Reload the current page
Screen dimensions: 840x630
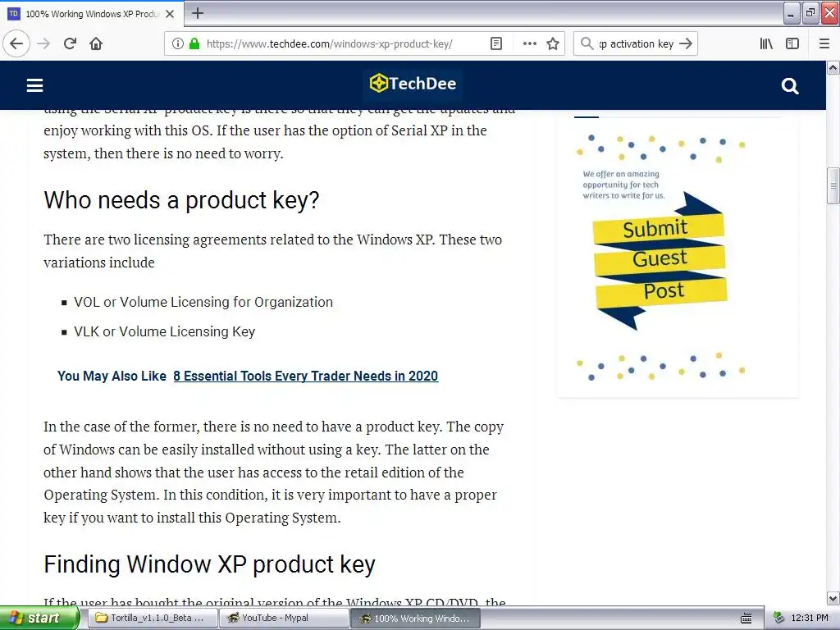tap(71, 43)
